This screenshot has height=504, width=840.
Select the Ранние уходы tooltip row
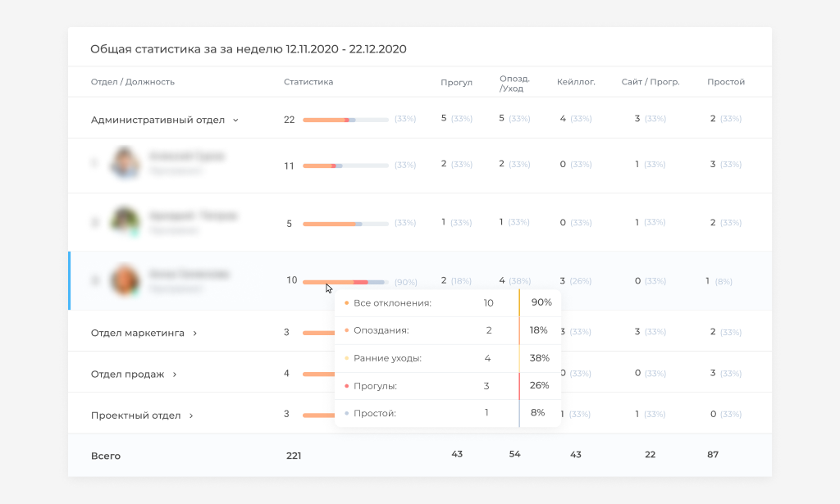[447, 358]
